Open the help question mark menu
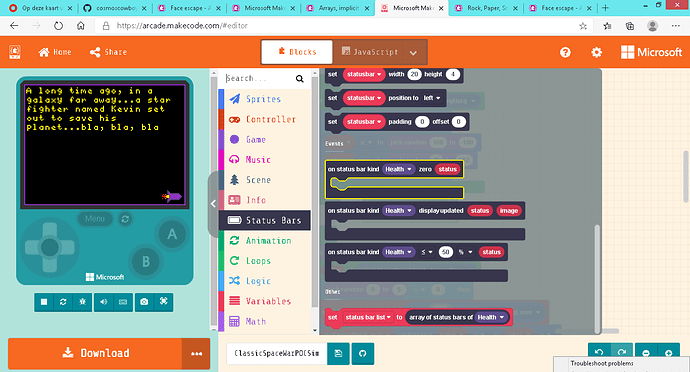 pyautogui.click(x=565, y=52)
